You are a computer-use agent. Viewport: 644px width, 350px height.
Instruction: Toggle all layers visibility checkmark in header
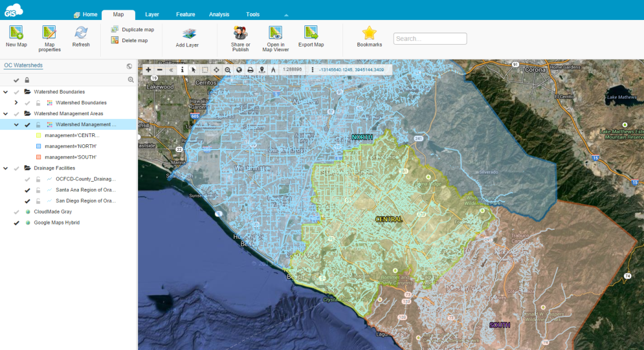pos(16,80)
